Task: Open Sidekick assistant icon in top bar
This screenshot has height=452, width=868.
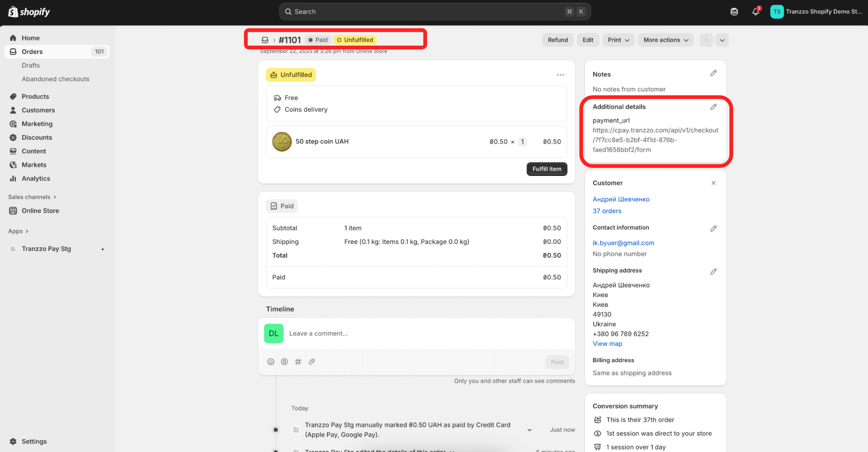Action: click(734, 12)
